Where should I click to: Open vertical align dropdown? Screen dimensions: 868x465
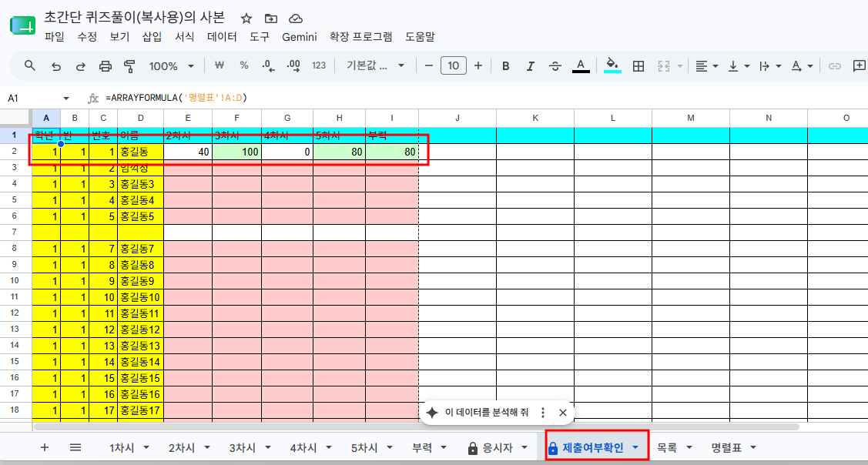[x=739, y=66]
